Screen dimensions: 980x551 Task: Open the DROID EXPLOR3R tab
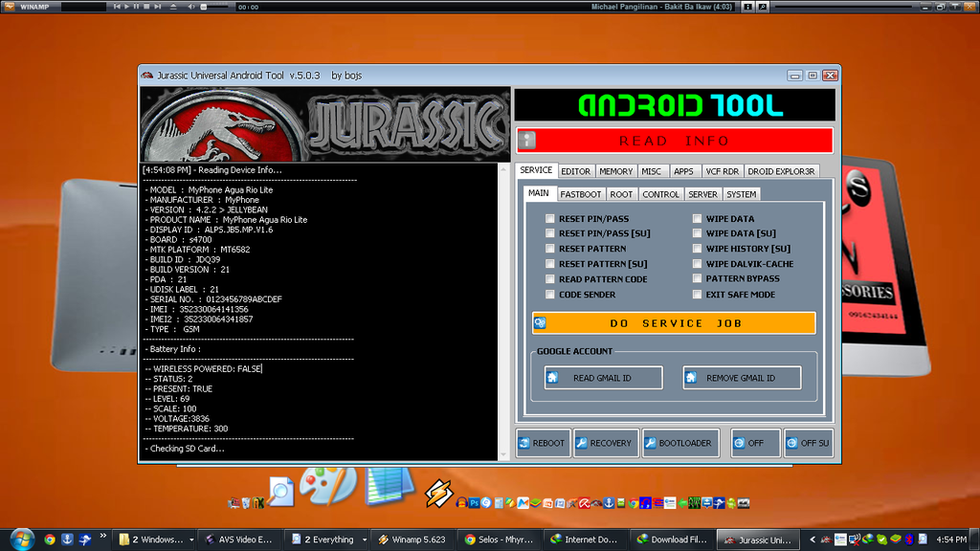[781, 171]
